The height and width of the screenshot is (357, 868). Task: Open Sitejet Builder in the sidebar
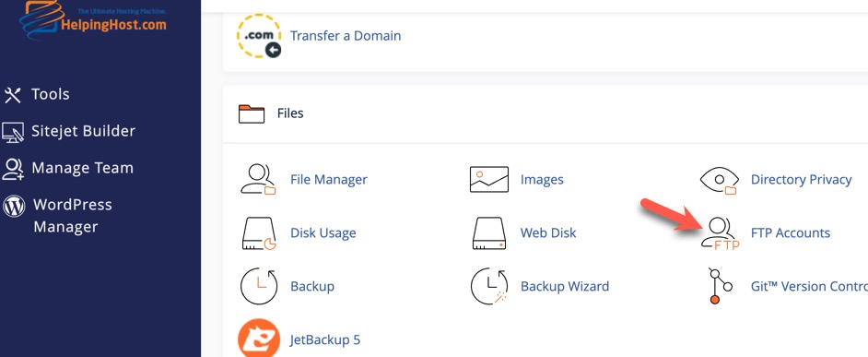pos(83,131)
